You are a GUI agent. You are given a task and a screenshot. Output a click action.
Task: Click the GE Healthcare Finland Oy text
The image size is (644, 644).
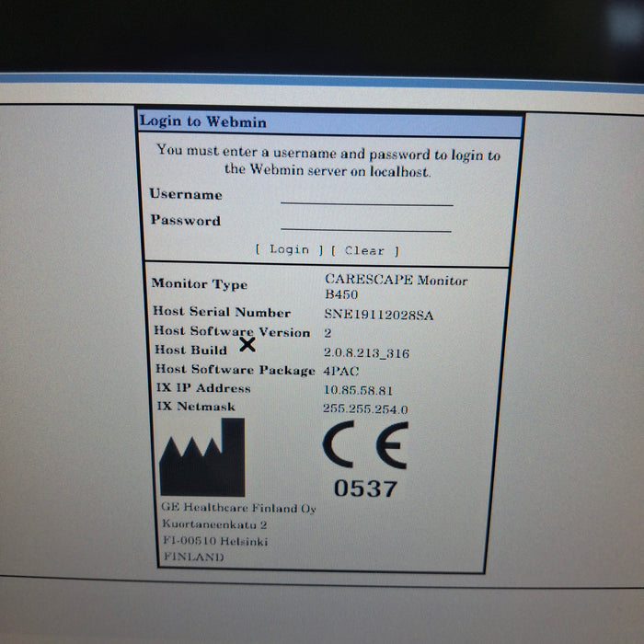tap(238, 509)
